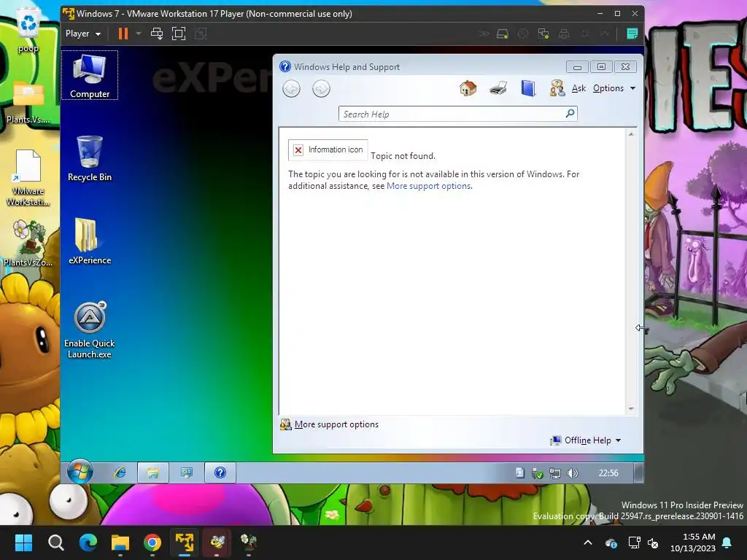Open the Windows 7 Start orb
The width and height of the screenshot is (747, 560).
(80, 472)
